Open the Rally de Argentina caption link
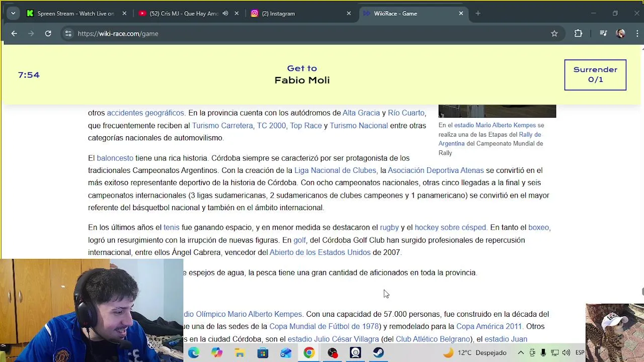The width and height of the screenshot is (644, 362). tap(490, 139)
